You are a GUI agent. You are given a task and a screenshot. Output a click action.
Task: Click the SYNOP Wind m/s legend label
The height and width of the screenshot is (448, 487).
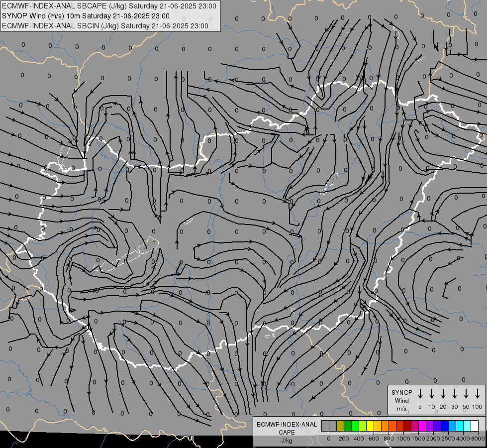click(401, 400)
